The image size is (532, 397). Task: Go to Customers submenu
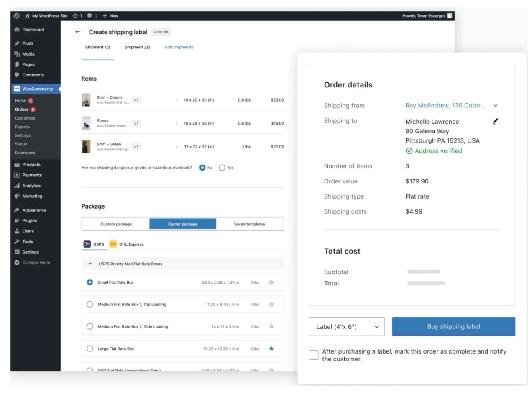tap(25, 118)
